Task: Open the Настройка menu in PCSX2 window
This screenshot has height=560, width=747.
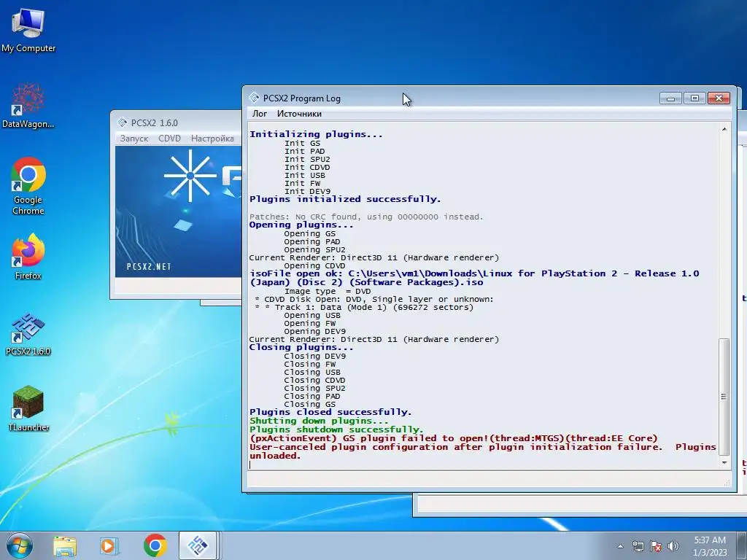Action: tap(212, 138)
